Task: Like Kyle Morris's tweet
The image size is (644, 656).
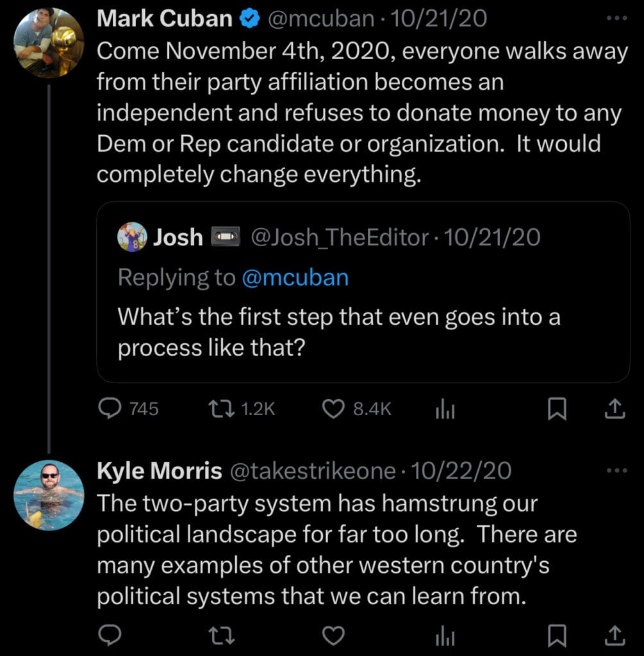Action: [x=333, y=635]
